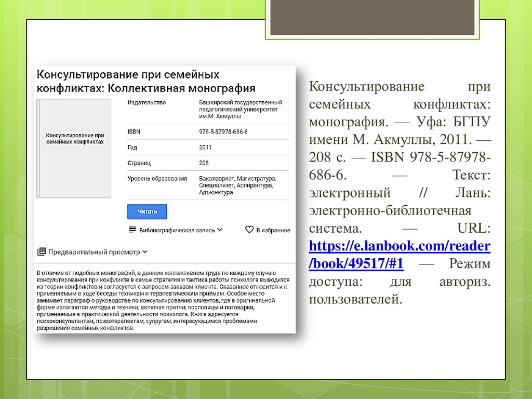Click the heart icon for favorites

[249, 230]
